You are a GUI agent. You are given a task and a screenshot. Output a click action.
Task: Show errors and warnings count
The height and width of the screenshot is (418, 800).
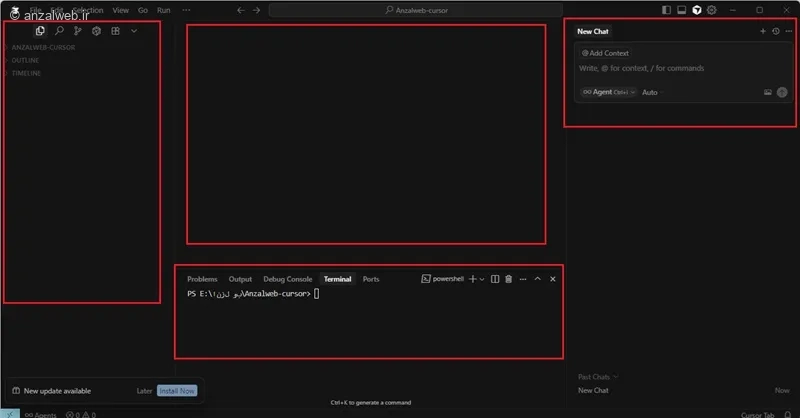click(x=81, y=414)
